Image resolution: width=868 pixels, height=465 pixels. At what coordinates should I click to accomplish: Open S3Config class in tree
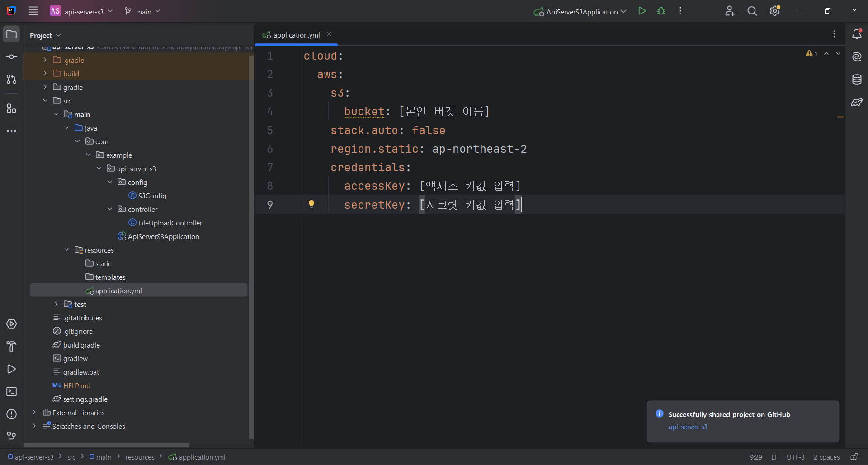pos(147,196)
